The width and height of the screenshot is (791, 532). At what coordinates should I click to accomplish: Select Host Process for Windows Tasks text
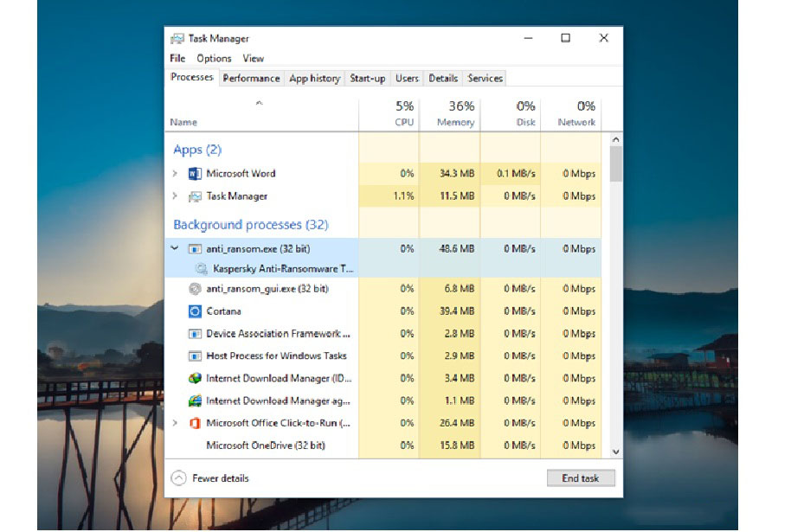276,356
